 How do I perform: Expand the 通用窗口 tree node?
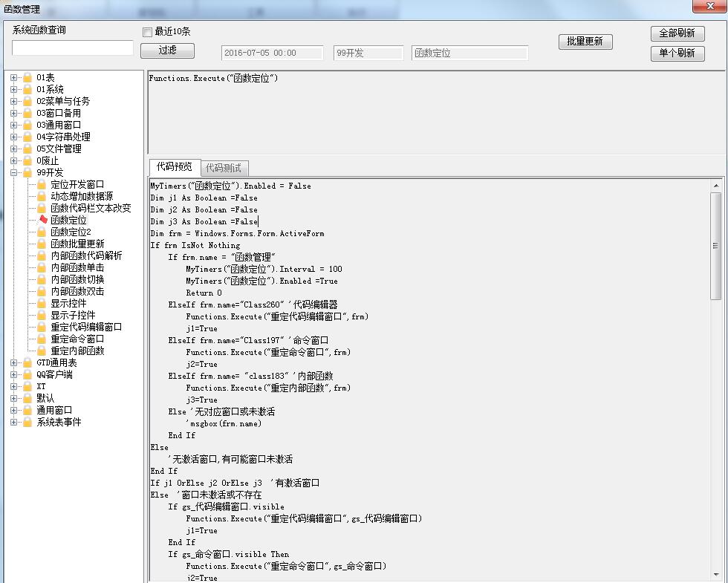tap(13, 410)
